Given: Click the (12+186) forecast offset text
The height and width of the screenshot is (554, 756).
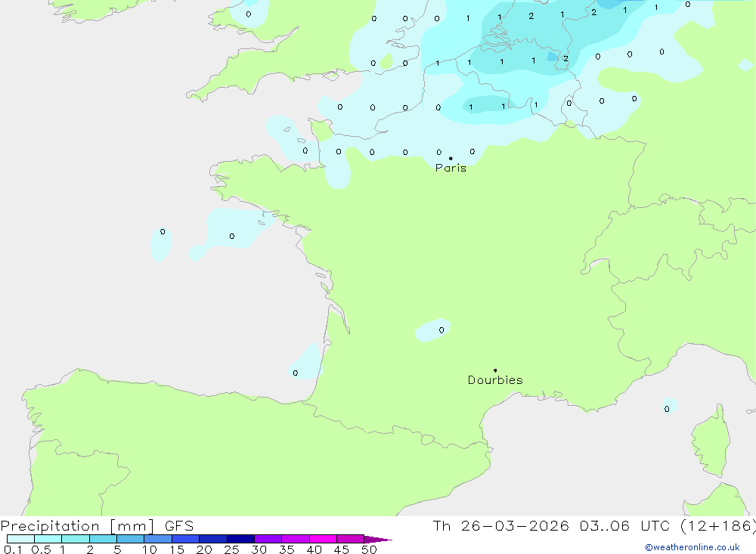Looking at the screenshot, I should (718, 526).
